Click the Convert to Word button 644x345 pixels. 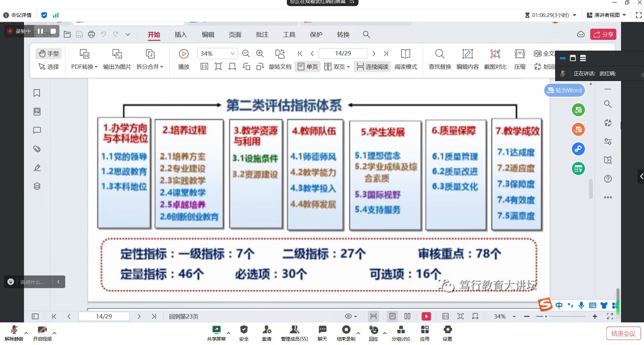coord(565,90)
